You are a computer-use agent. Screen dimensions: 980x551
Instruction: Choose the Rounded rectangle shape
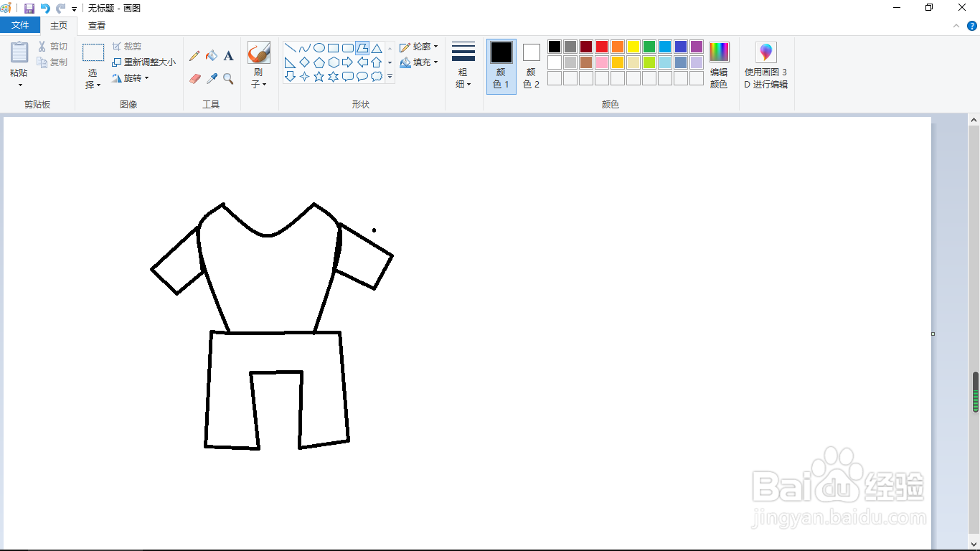tap(348, 48)
